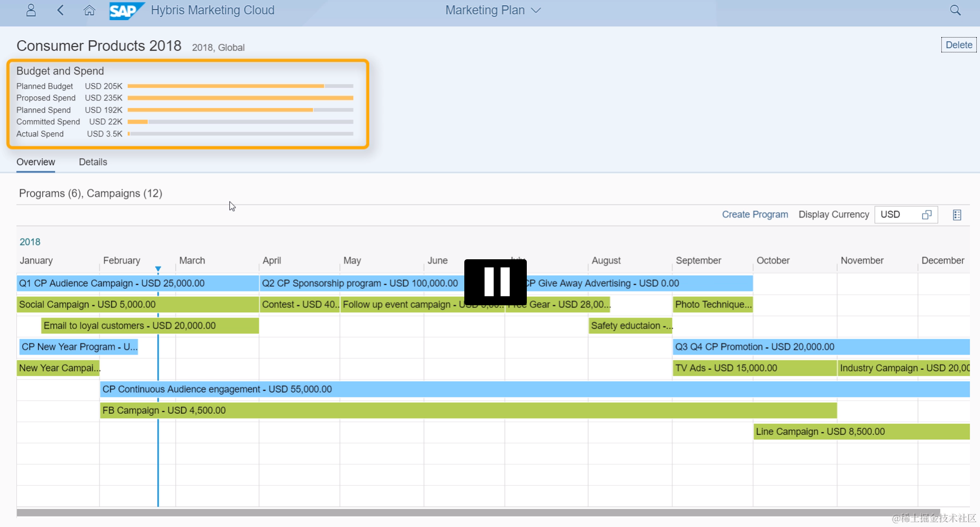
Task: Click the Planned Budget progress bar
Action: tap(240, 86)
